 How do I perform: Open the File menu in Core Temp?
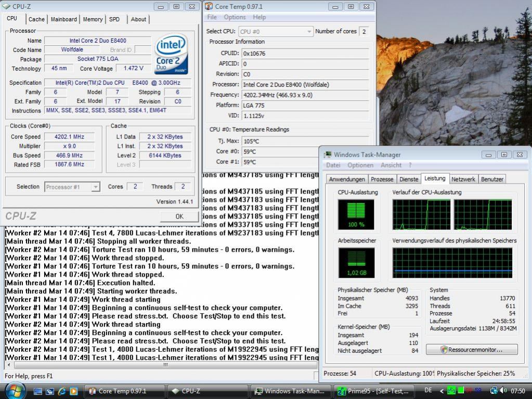coord(212,17)
